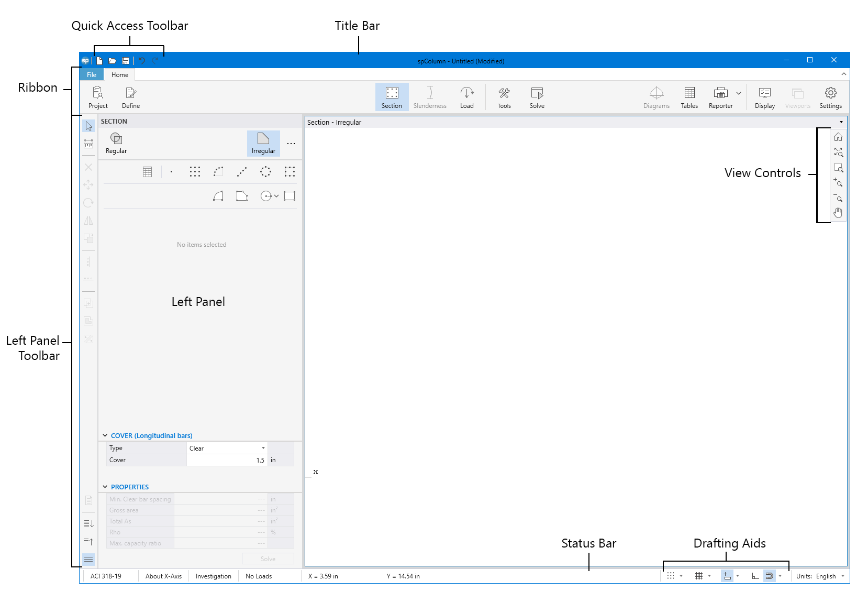
Task: Select the Regular section type
Action: point(116,143)
